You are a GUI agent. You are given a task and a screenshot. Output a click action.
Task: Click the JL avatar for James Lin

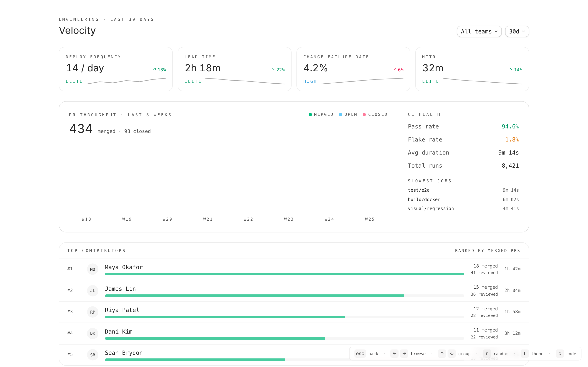(92, 291)
